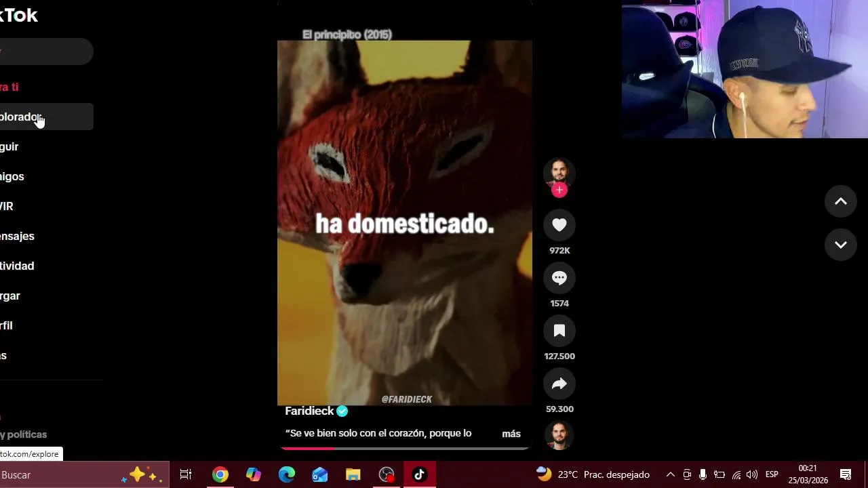Go to previous video with up chevron
This screenshot has width=868, height=488.
(x=841, y=201)
